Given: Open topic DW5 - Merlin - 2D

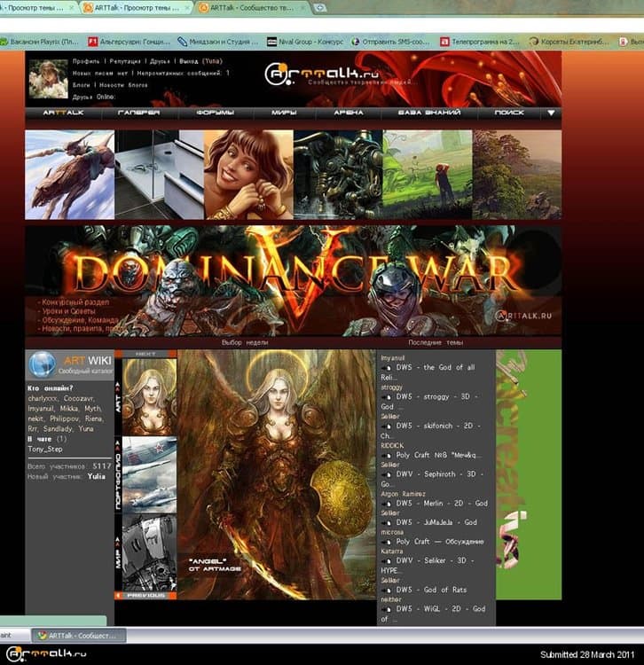Looking at the screenshot, I should [442, 504].
